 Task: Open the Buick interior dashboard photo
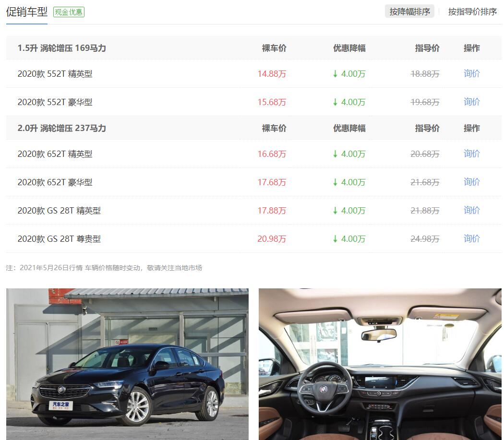pos(380,364)
